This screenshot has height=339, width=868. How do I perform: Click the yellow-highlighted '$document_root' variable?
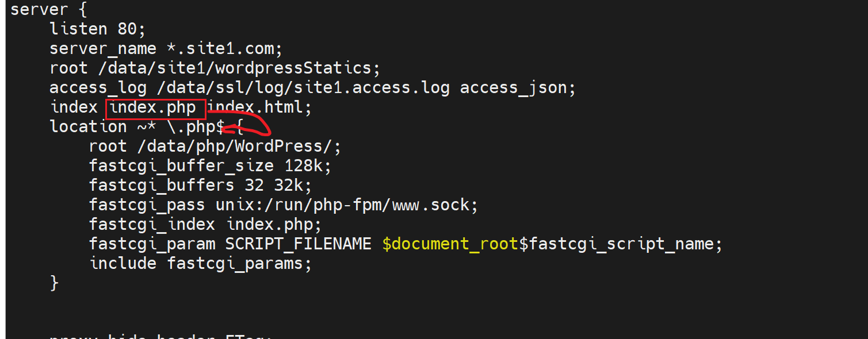(x=450, y=244)
